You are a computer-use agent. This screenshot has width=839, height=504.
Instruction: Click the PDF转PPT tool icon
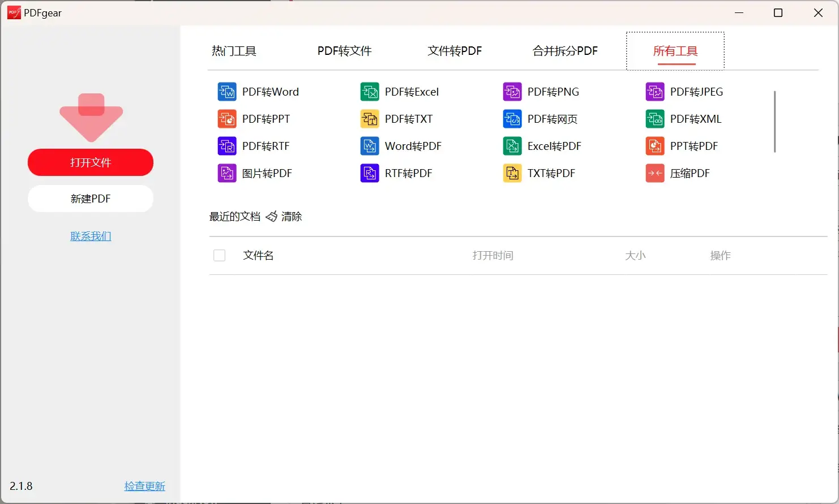coord(227,119)
